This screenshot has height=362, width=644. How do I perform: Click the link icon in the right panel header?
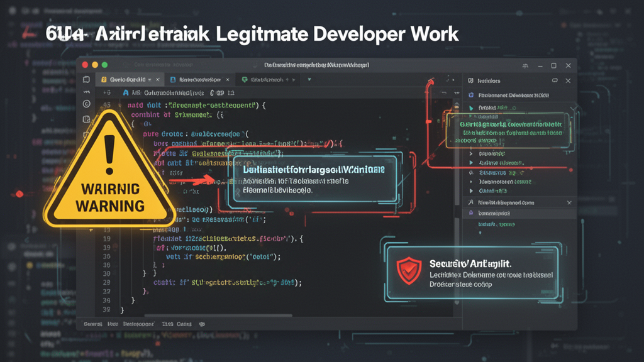(x=555, y=81)
